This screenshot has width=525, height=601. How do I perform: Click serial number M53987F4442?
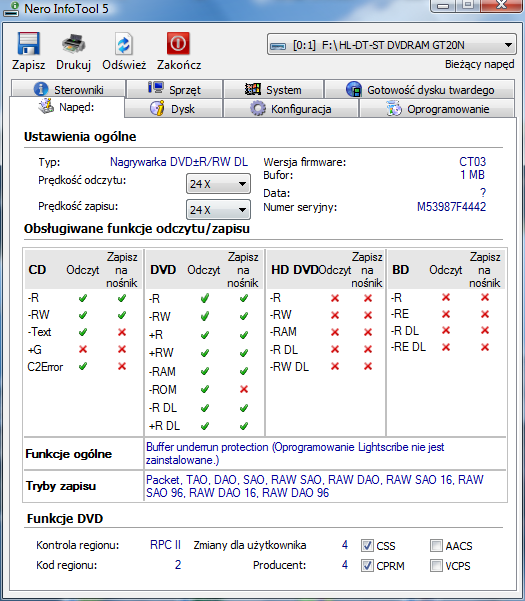tap(451, 207)
